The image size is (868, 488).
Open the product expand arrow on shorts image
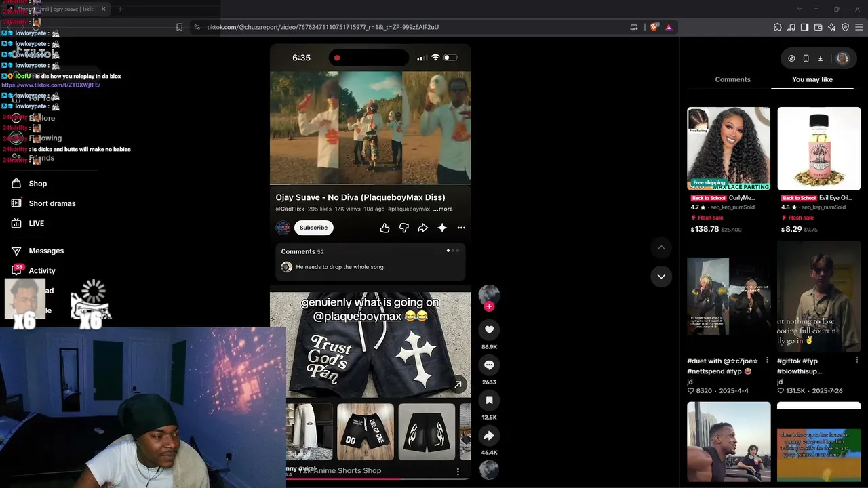tap(458, 385)
